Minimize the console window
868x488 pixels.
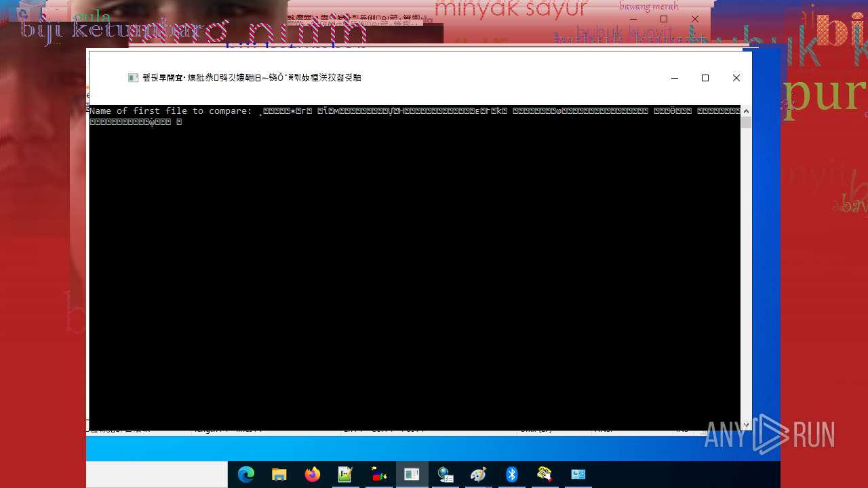pos(675,78)
